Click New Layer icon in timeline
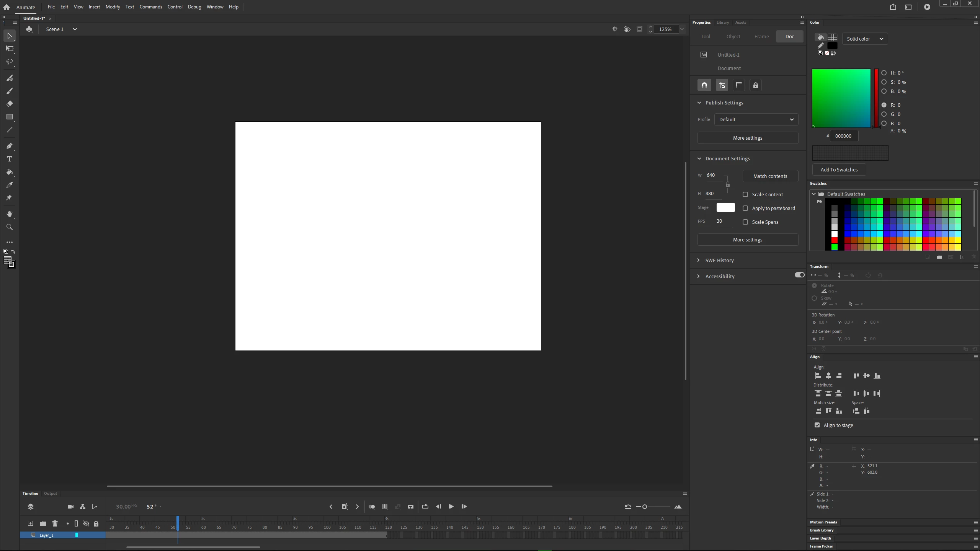Image resolution: width=980 pixels, height=551 pixels. pos(30,523)
